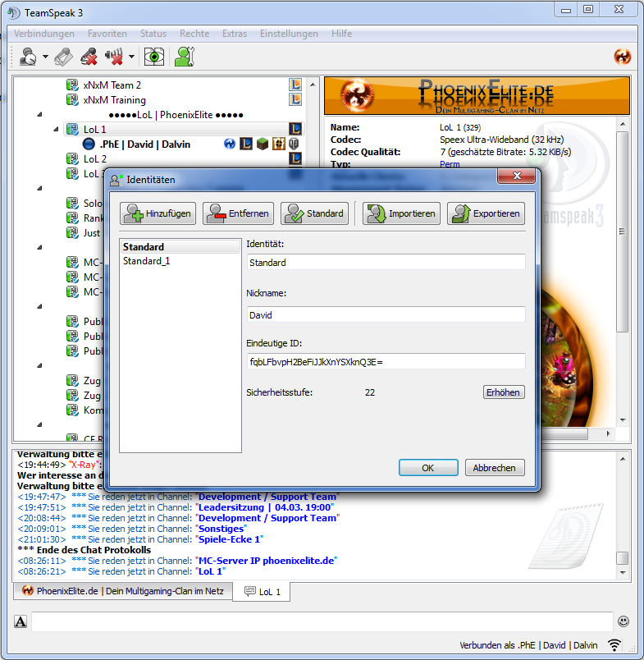The image size is (644, 660).
Task: Open the contacts manager toolbar icon
Action: point(185,57)
